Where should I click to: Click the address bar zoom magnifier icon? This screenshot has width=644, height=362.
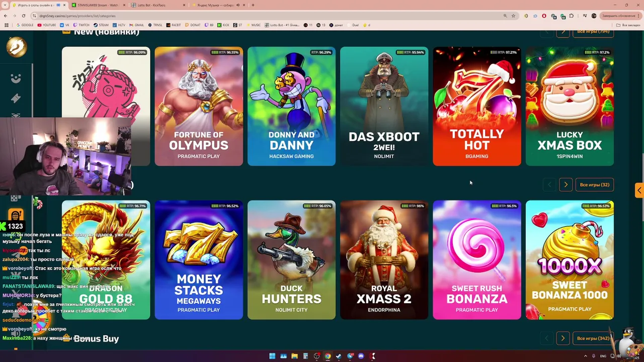coord(505,16)
